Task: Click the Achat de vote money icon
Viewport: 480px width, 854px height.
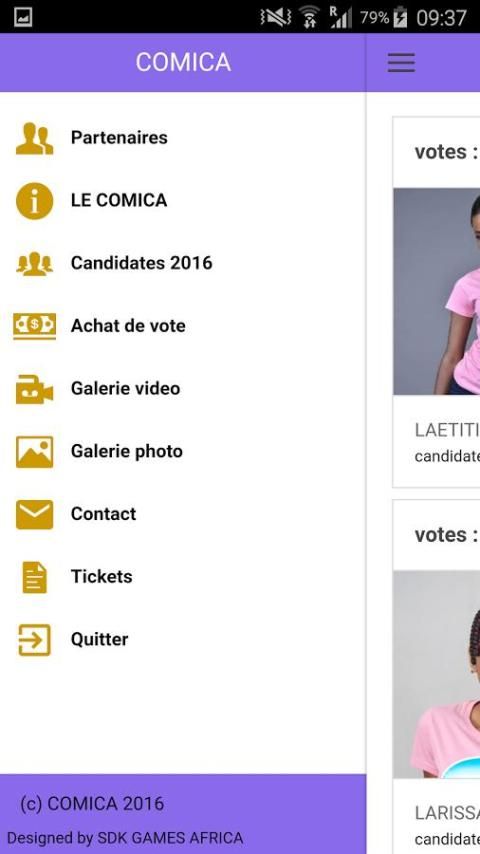Action: pos(34,326)
